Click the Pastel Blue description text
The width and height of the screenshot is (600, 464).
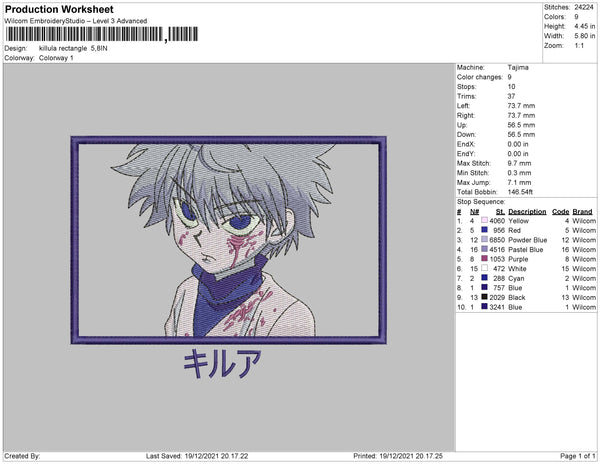click(x=525, y=249)
